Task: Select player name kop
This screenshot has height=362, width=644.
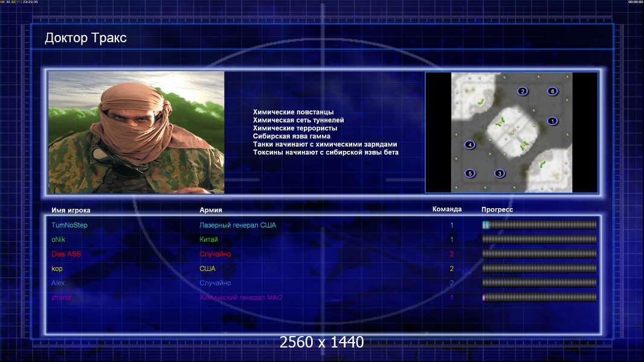Action: coord(57,268)
